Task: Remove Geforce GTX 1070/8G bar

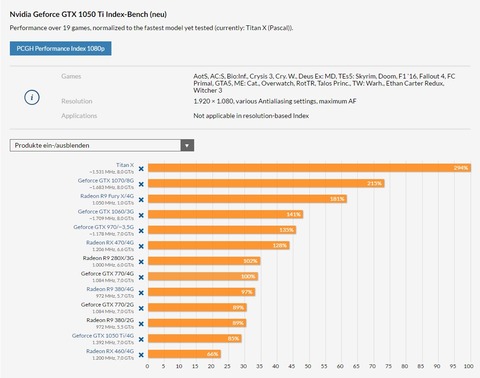Action: [141, 184]
